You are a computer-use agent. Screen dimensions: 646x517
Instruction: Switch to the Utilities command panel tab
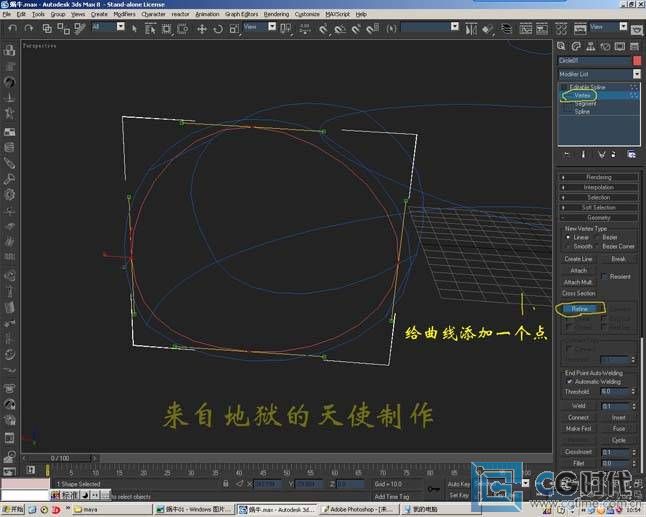point(634,46)
